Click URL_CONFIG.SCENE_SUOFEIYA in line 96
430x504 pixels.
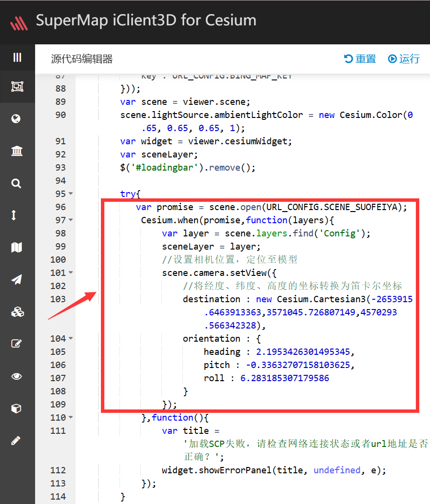point(332,207)
